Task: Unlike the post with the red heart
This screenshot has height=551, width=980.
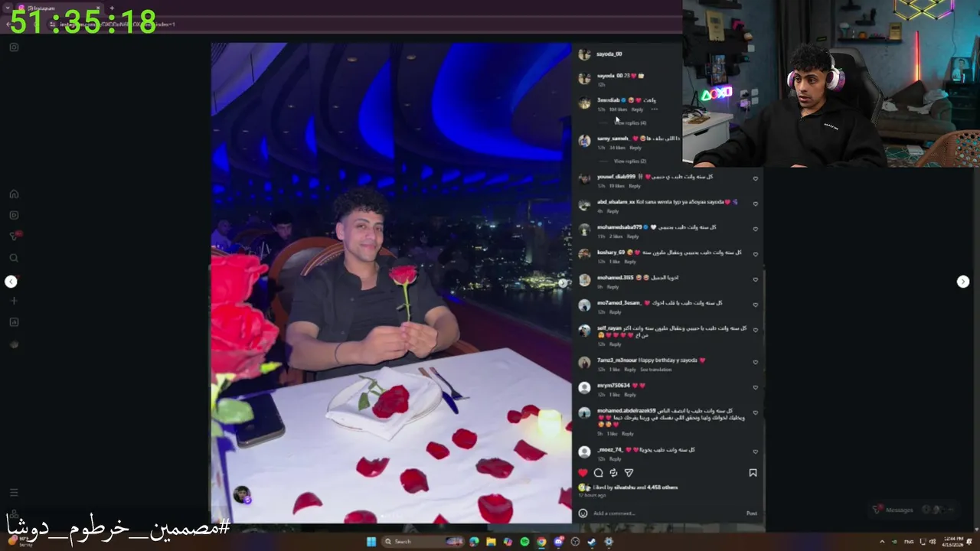Action: (583, 473)
